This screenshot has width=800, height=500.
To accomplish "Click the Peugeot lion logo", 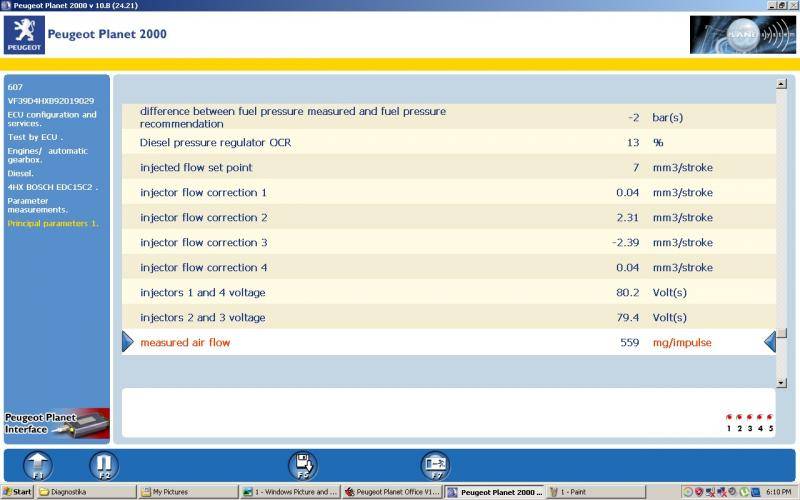I will tap(25, 34).
